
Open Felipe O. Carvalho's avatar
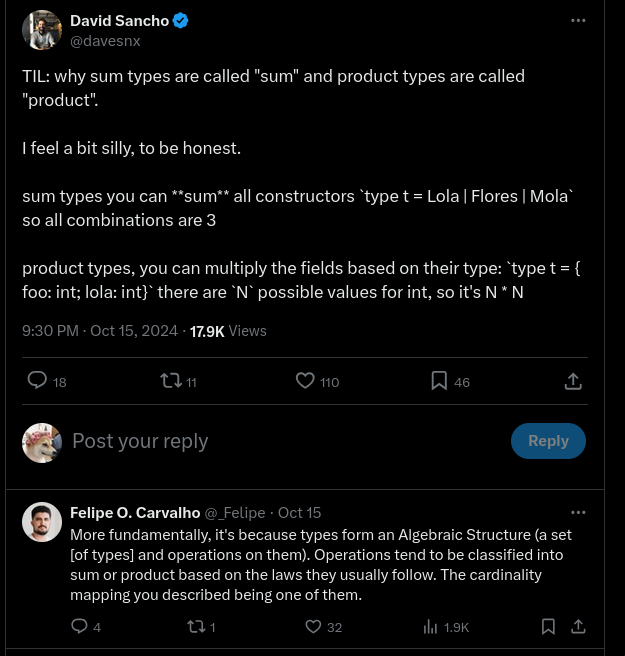[42, 522]
